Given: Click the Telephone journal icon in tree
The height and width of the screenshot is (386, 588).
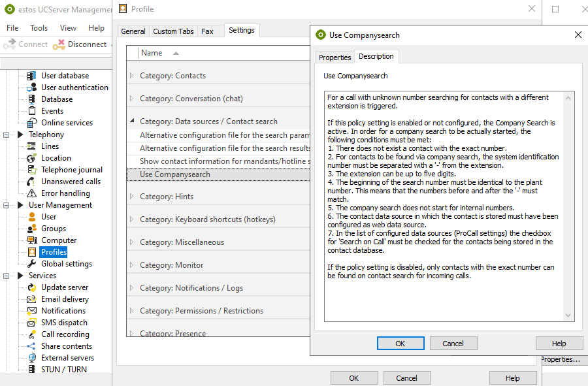Looking at the screenshot, I should [x=31, y=170].
